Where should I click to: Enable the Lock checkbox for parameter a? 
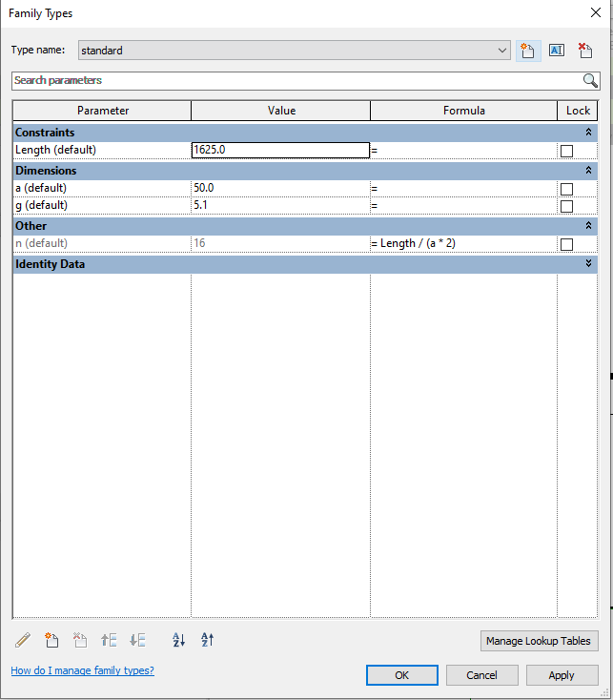click(x=566, y=189)
